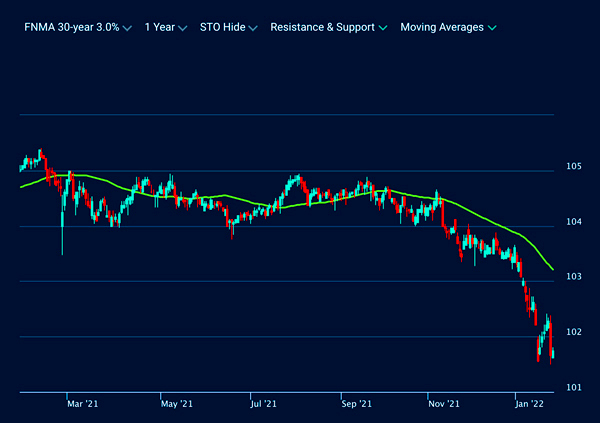Select the 1 Year time range label
The image size is (600, 423).
[x=158, y=27]
